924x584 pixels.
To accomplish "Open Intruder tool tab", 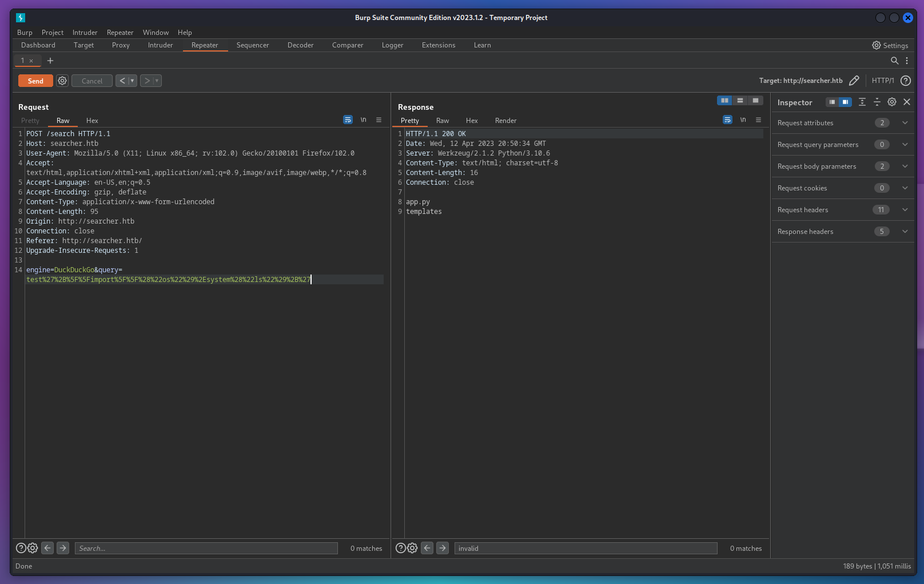I will tap(160, 45).
